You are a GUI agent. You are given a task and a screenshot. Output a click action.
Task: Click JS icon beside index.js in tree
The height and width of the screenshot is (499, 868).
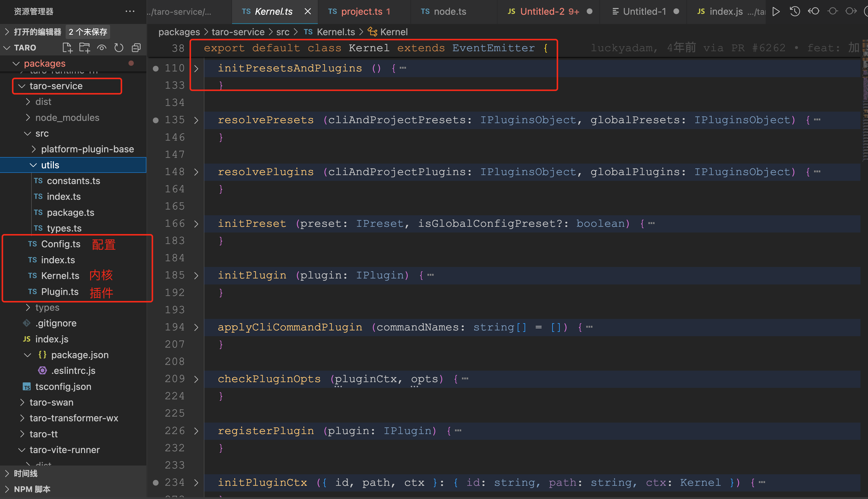(x=27, y=339)
